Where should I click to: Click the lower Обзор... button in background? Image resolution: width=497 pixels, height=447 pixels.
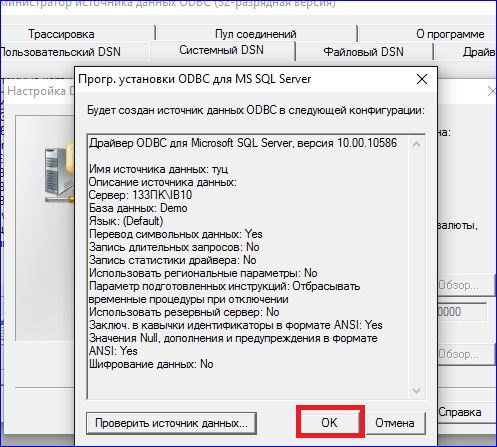pyautogui.click(x=460, y=354)
